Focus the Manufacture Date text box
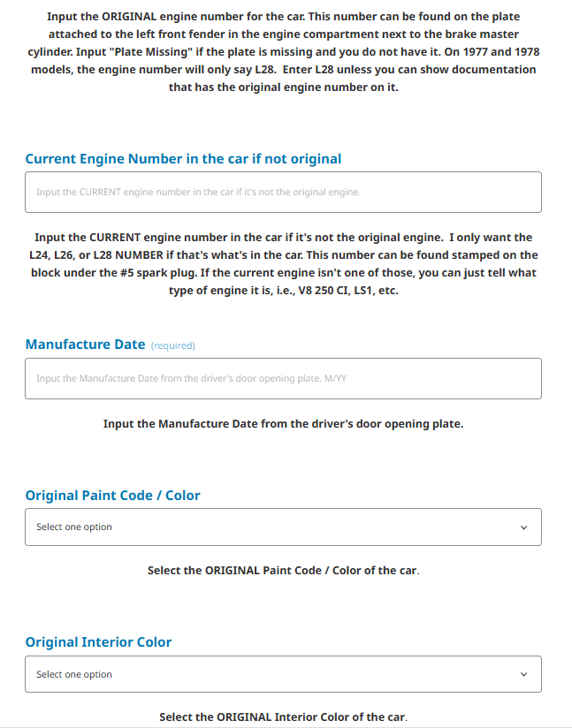This screenshot has width=572, height=728. tap(283, 378)
